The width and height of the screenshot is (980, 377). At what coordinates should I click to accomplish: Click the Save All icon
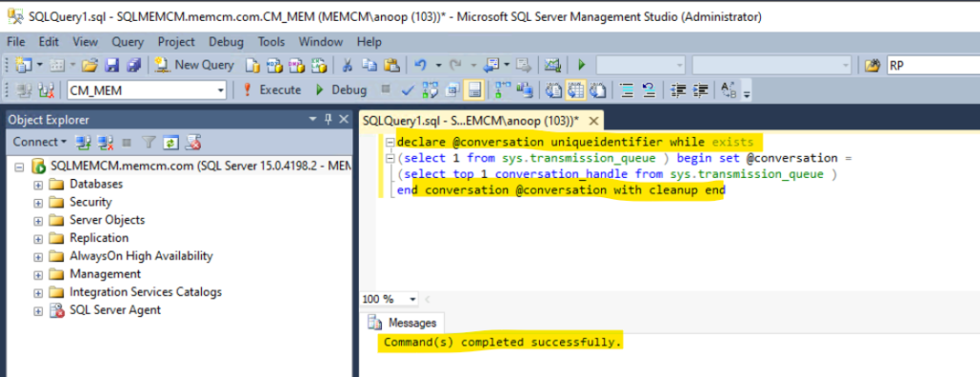(x=134, y=65)
